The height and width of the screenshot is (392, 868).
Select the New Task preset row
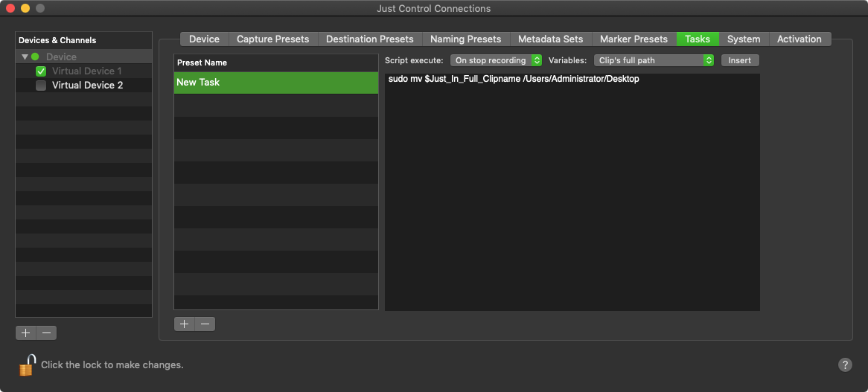pyautogui.click(x=275, y=83)
